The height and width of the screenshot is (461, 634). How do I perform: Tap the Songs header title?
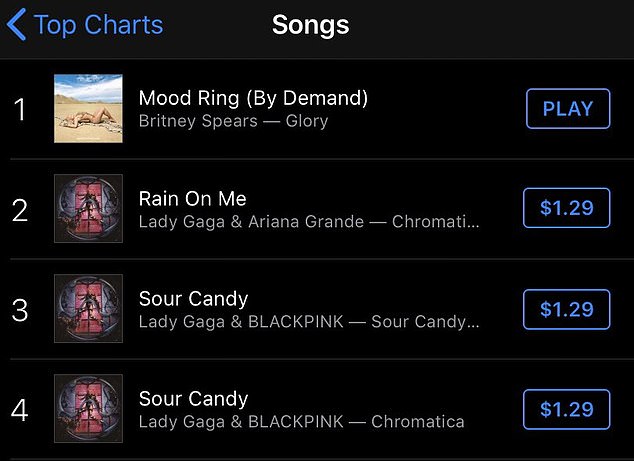[x=311, y=25]
